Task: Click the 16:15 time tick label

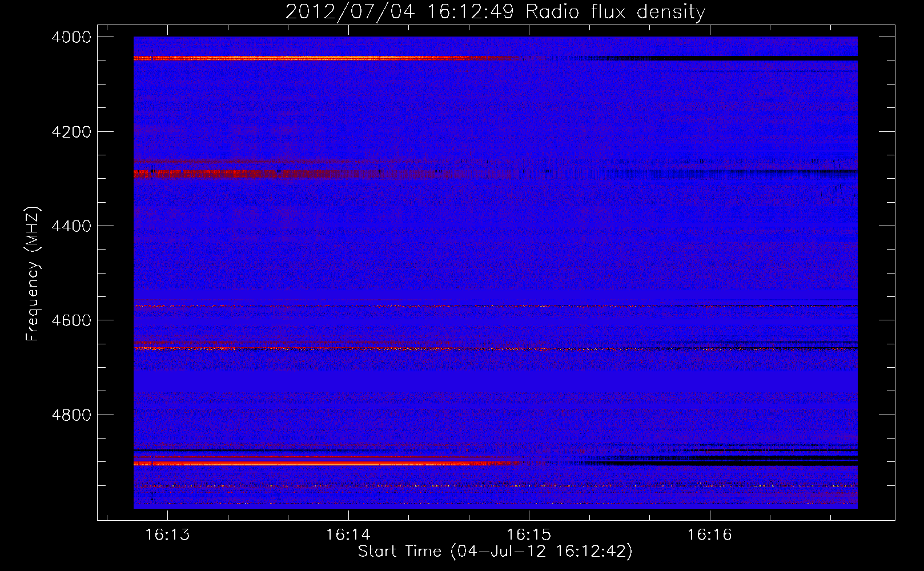Action: [x=529, y=534]
